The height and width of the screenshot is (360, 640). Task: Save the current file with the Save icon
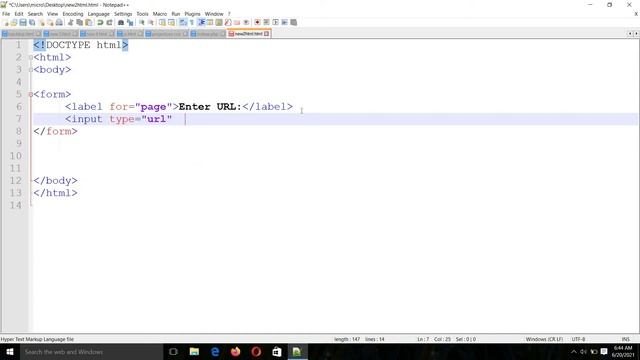pyautogui.click(x=23, y=22)
